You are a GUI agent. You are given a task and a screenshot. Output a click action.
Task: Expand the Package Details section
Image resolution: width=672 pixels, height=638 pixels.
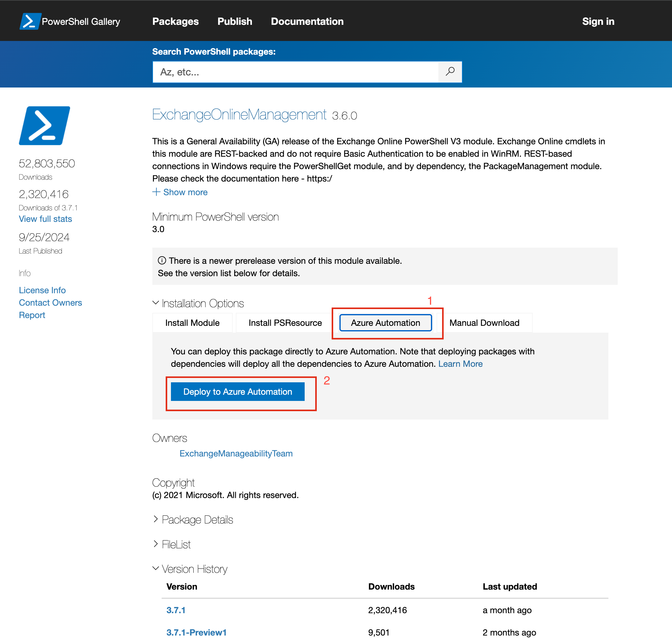(x=192, y=520)
